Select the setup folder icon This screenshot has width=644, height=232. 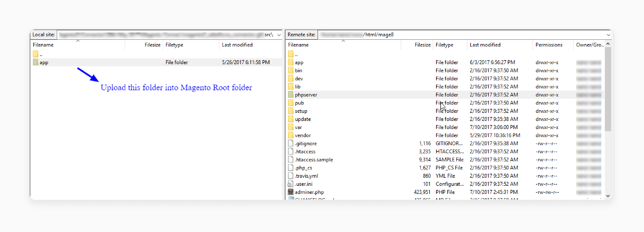(x=291, y=111)
